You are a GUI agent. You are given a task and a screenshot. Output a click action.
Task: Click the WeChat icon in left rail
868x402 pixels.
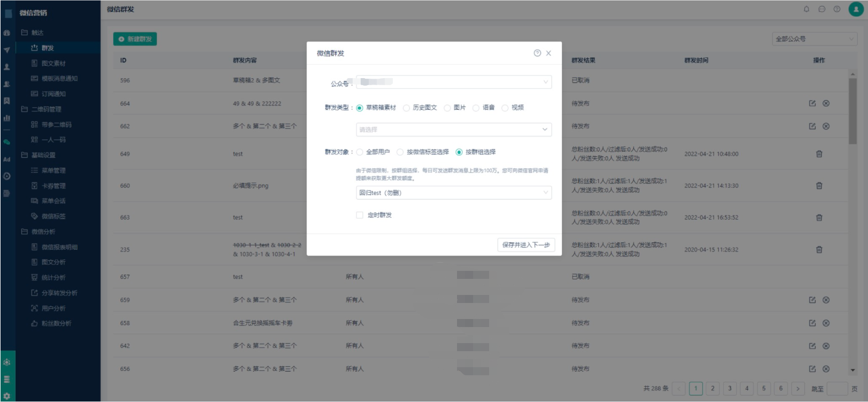tap(7, 142)
